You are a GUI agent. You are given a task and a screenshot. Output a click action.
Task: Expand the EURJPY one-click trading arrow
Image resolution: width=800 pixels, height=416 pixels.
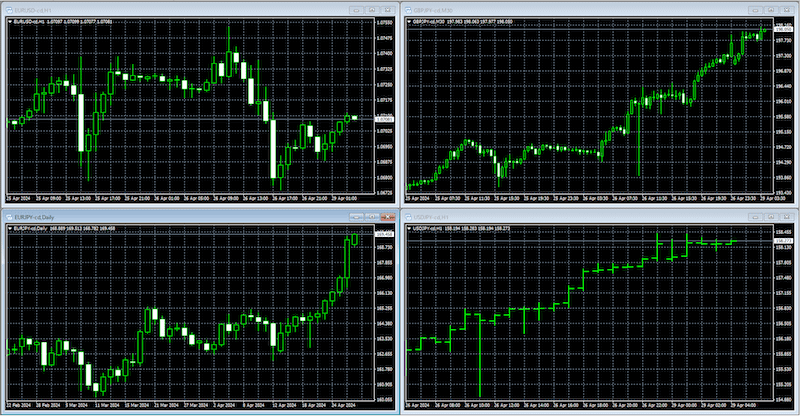[x=9, y=229]
